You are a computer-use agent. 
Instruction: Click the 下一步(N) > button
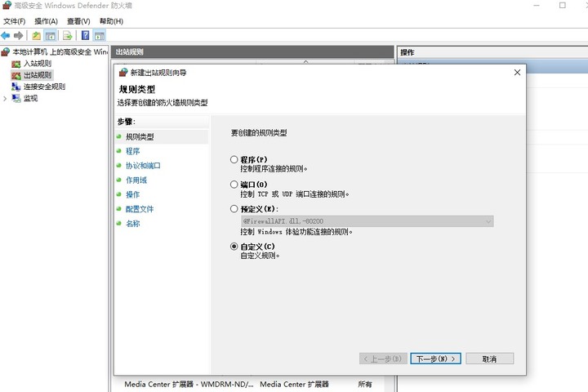pos(435,359)
